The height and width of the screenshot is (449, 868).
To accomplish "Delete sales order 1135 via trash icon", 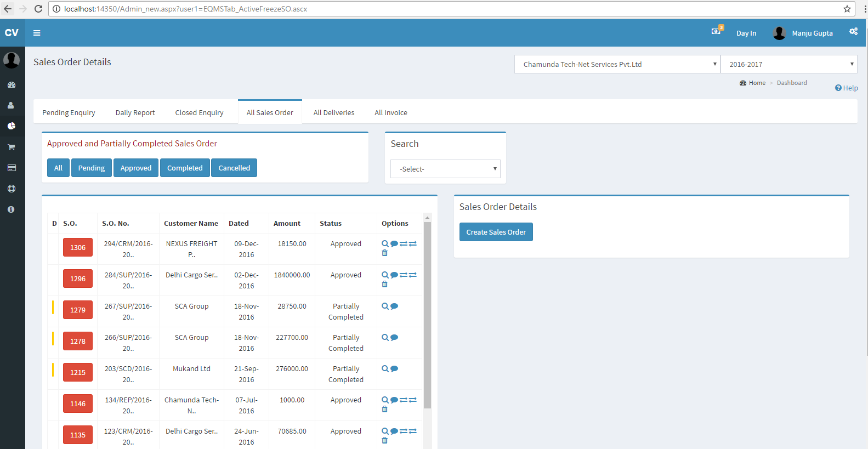I will click(384, 440).
